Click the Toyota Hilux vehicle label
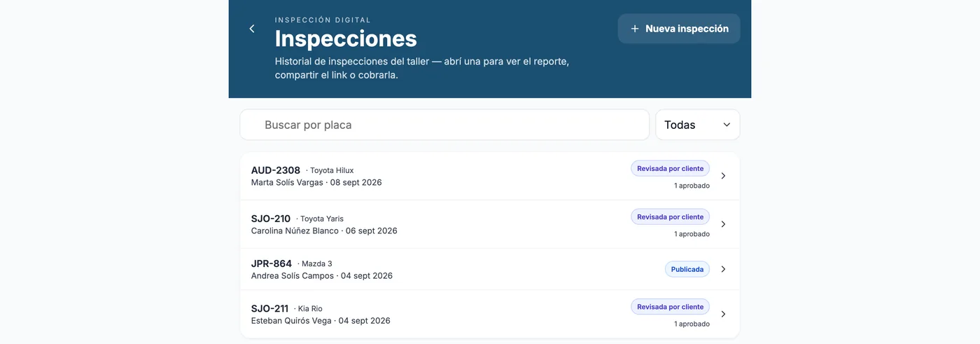The image size is (980, 344). point(332,170)
